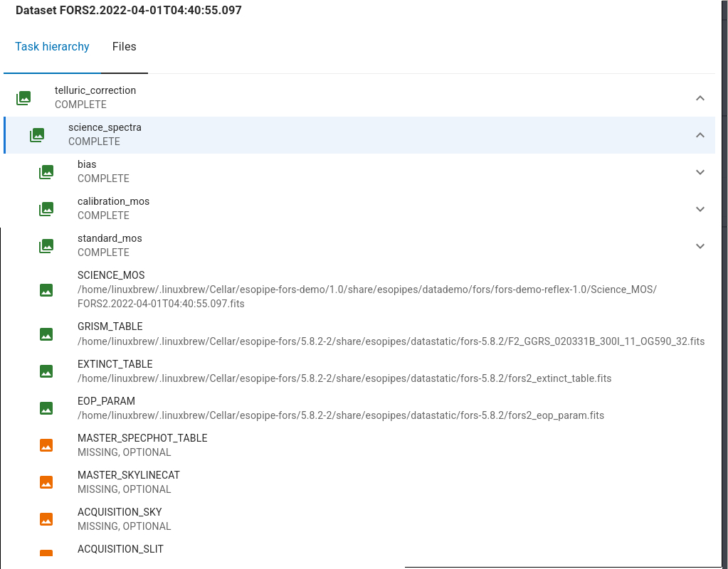728x569 pixels.
Task: Select the bias row label
Action: [87, 164]
